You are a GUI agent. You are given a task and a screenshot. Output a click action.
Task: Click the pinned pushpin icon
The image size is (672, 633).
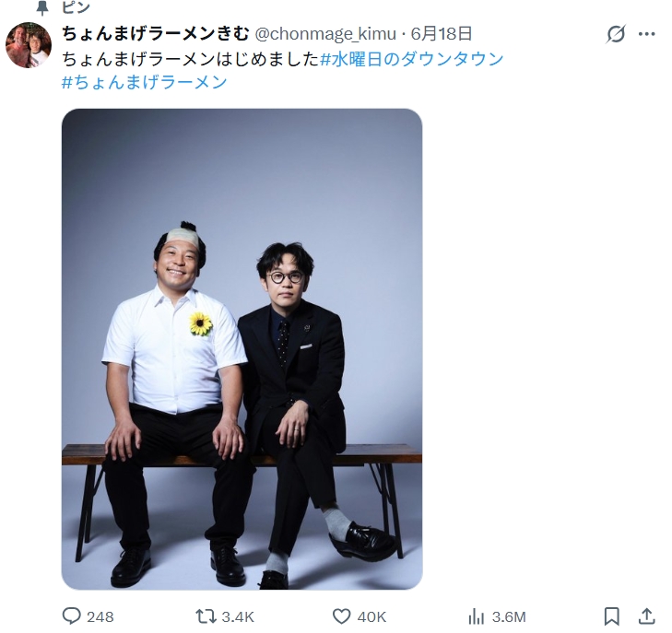(42, 7)
